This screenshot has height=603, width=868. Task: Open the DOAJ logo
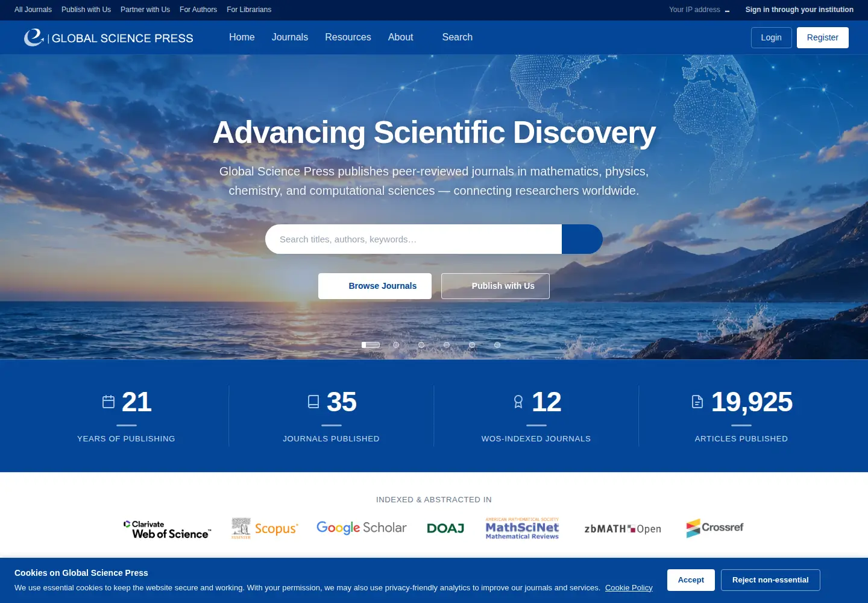click(x=445, y=528)
